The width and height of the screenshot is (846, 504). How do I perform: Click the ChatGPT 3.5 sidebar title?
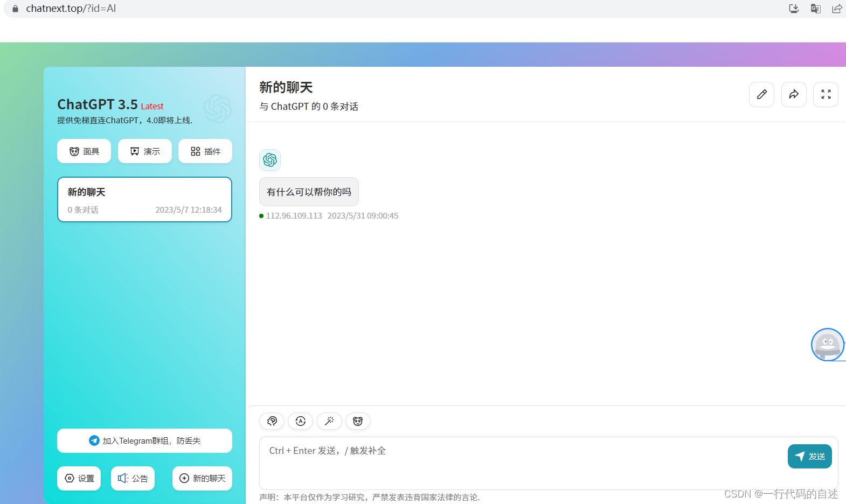pos(98,104)
